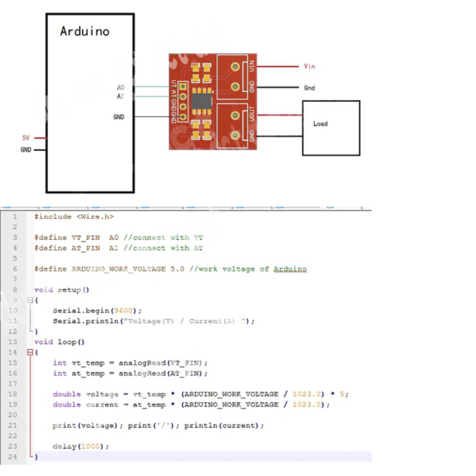This screenshot has height=476, width=476.
Task: Click the A0 pin label on Arduino
Action: click(120, 88)
